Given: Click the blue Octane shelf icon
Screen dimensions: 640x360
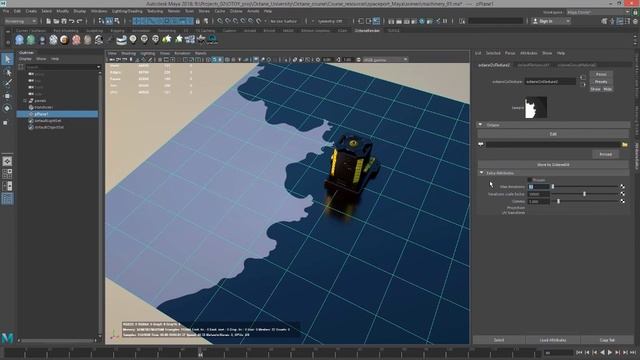Looking at the screenshot, I should [x=19, y=40].
